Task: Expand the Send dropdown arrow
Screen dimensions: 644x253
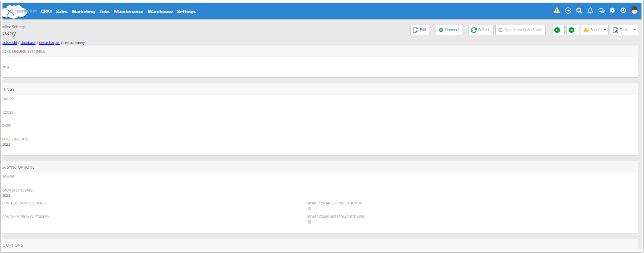Action: pos(605,30)
